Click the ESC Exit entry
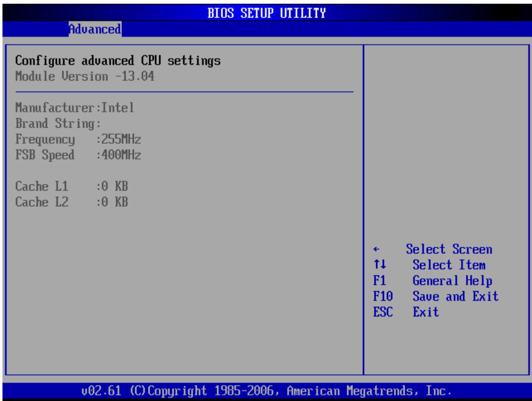 coord(406,312)
